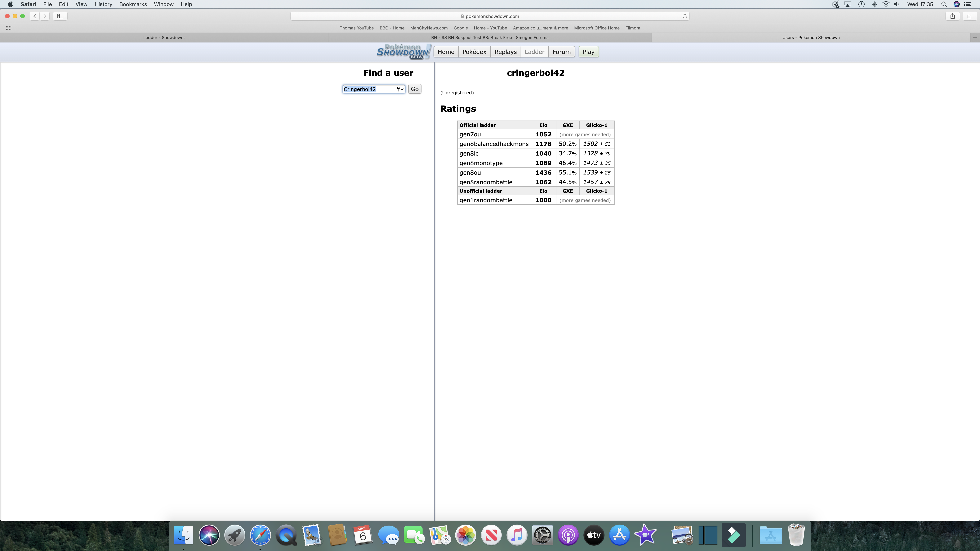Open Maps app in the dock
The height and width of the screenshot is (551, 980).
point(440,535)
